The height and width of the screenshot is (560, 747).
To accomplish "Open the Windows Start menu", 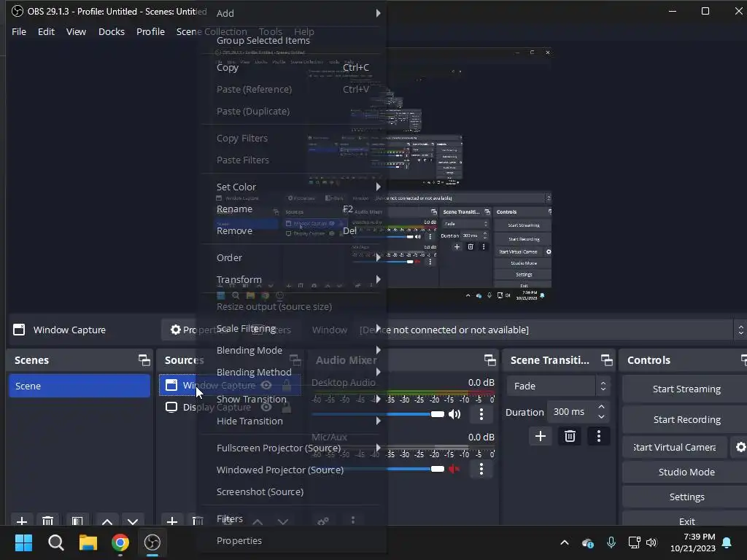I will (23, 542).
